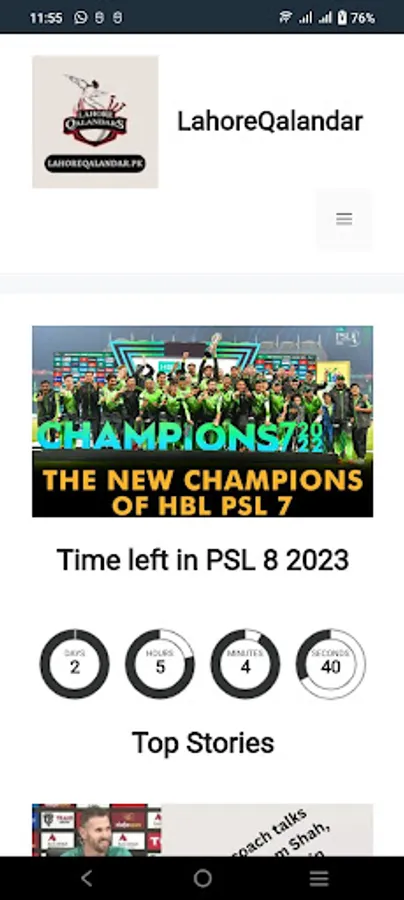Open the coach talks story text tile

coord(267,830)
